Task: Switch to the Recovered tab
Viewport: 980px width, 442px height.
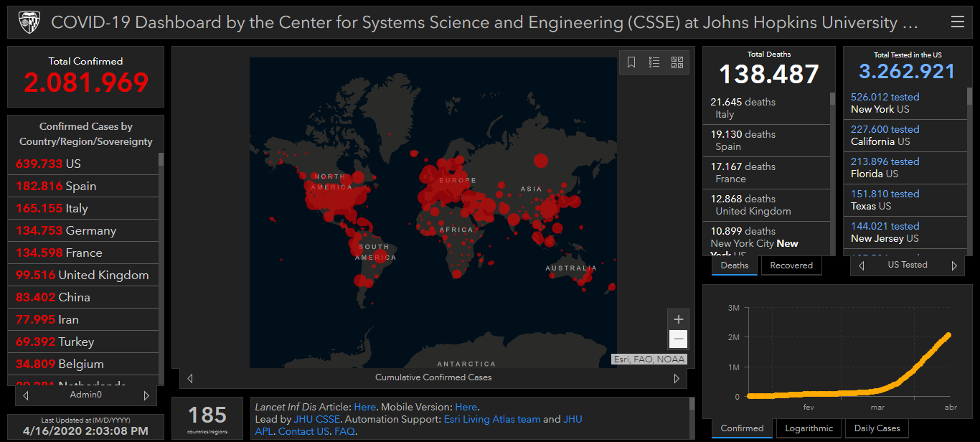Action: (x=791, y=265)
